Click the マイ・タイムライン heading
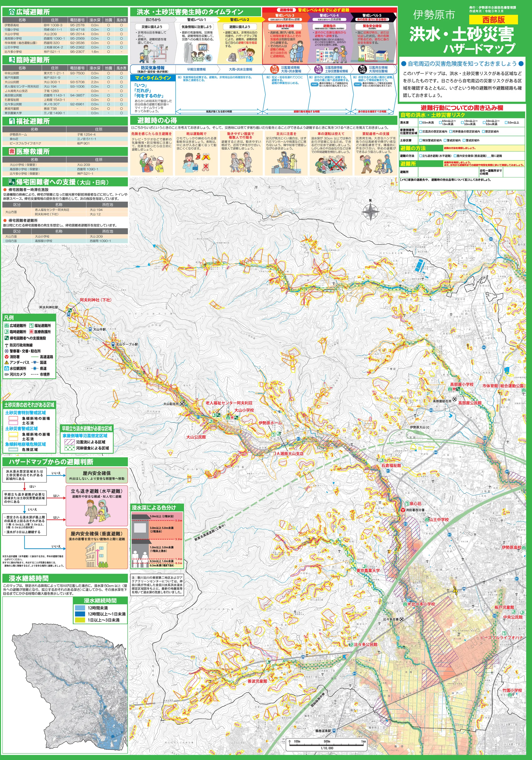The height and width of the screenshot is (760, 532). click(x=153, y=78)
